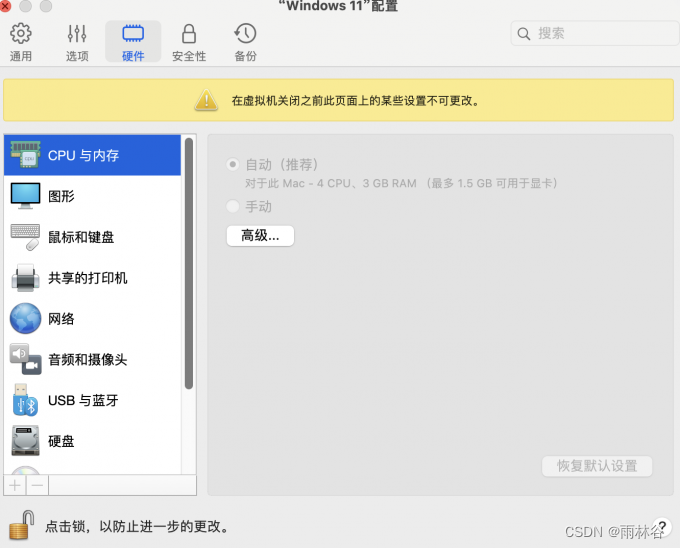The height and width of the screenshot is (548, 680).
Task: Click the yellow warning triangle icon
Action: (206, 100)
